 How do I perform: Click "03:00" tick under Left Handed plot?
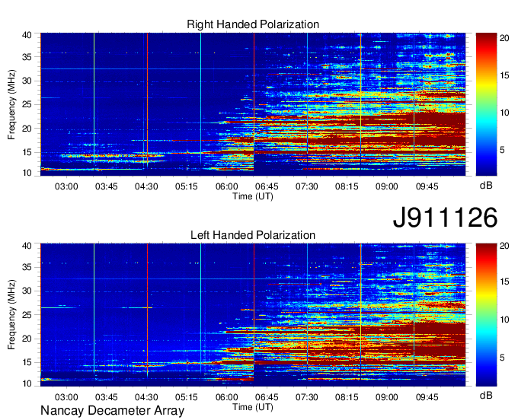click(66, 397)
